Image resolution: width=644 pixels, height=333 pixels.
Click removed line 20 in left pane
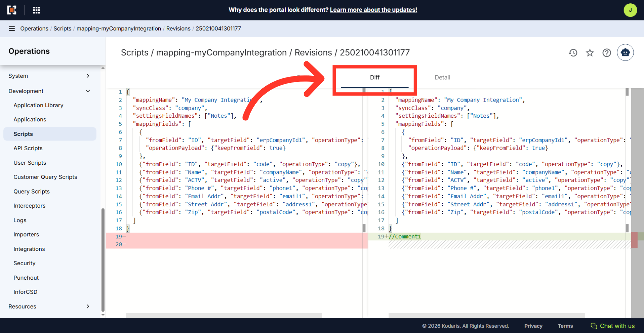point(237,244)
